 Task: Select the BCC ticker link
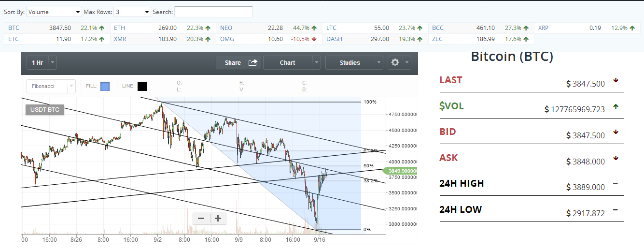coord(438,28)
